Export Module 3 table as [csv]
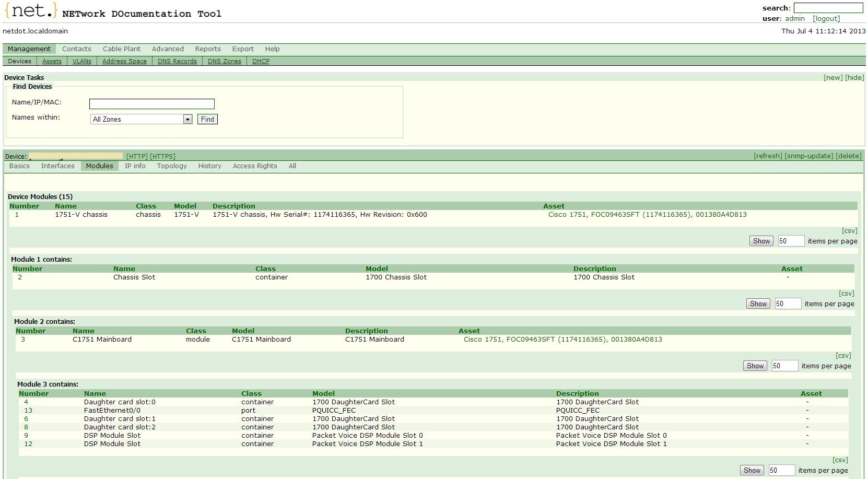The height and width of the screenshot is (479, 868). tap(840, 460)
